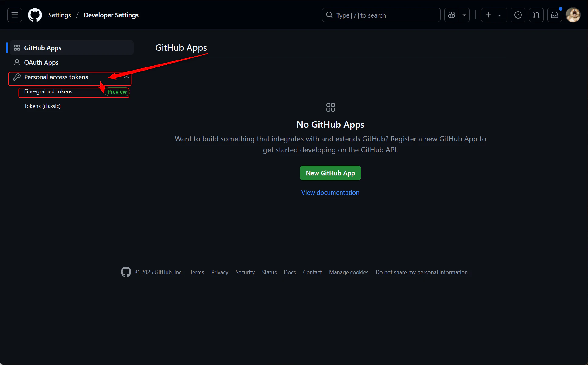The height and width of the screenshot is (365, 588).
Task: Expand the Copilot dropdown arrow
Action: (464, 15)
